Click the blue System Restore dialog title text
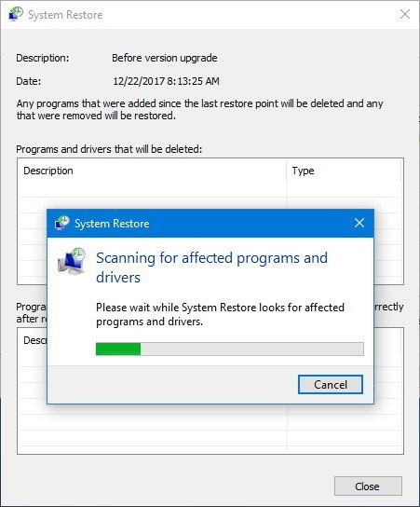This screenshot has width=420, height=507. pyautogui.click(x=112, y=224)
